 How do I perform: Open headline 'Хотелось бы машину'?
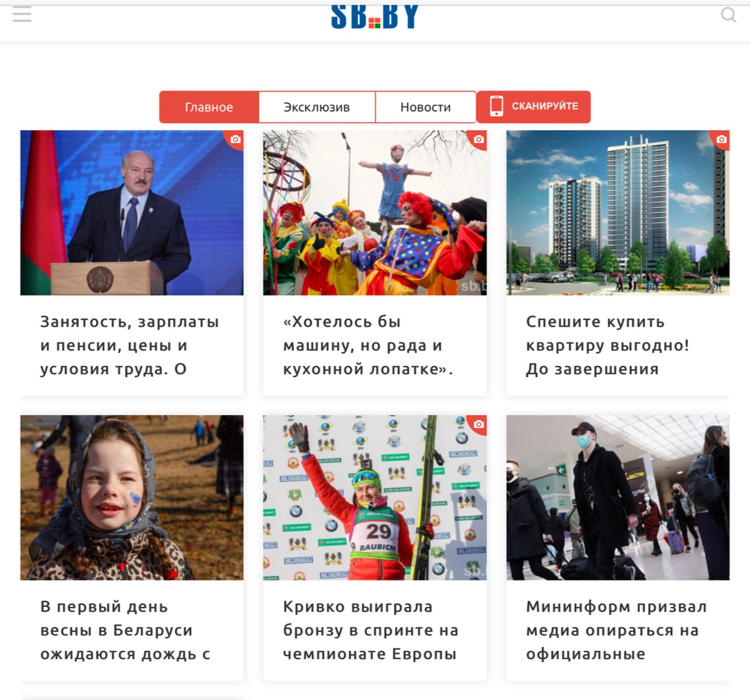point(368,345)
